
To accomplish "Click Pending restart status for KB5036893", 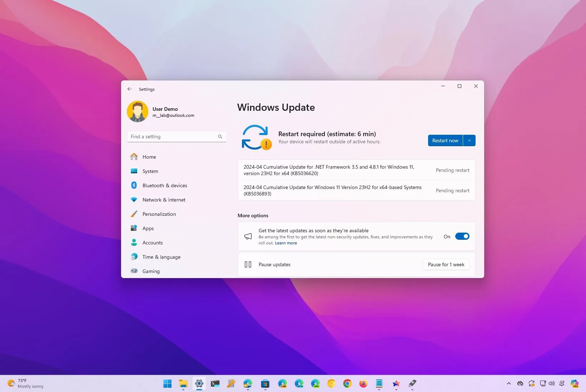I will pos(452,190).
